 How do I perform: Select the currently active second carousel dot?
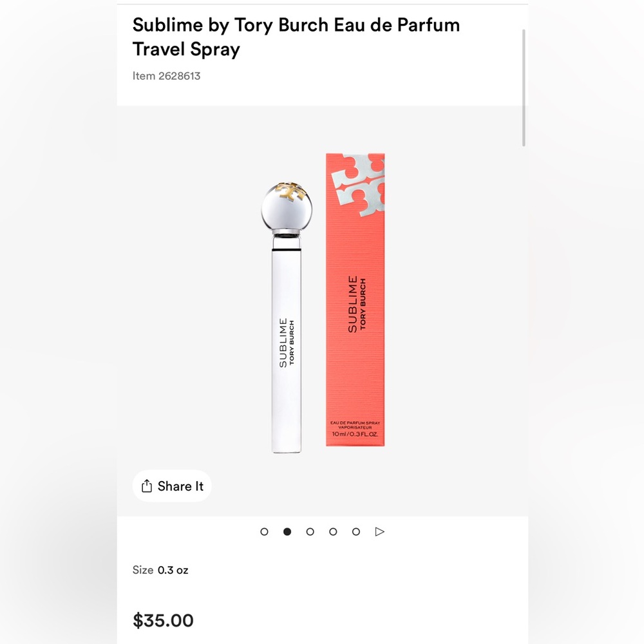pos(287,531)
